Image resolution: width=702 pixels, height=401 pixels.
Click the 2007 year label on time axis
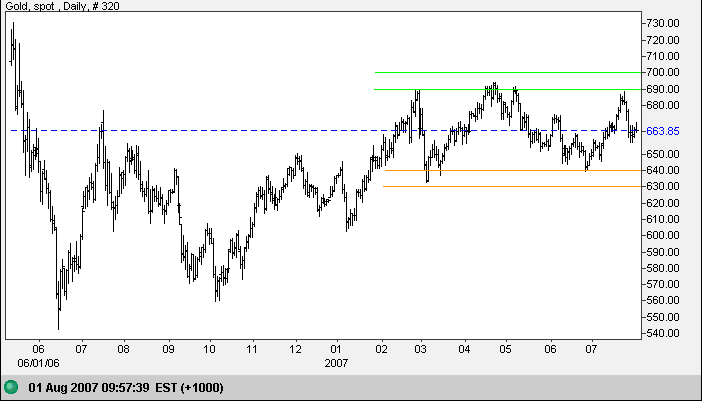[x=336, y=363]
